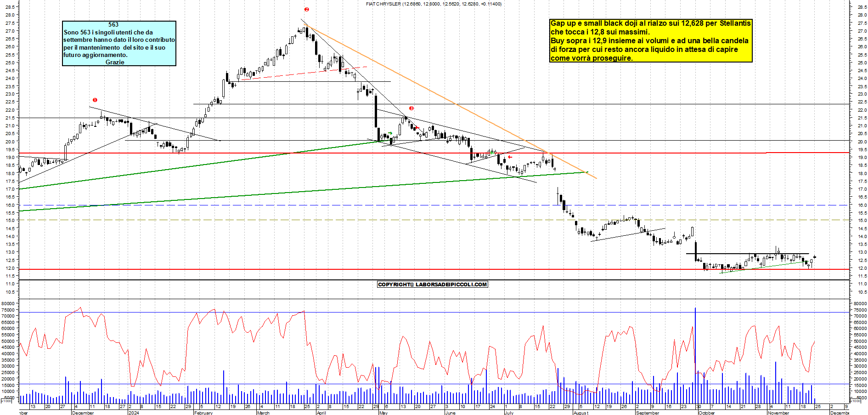Select the red wave marker number 2

[307, 9]
